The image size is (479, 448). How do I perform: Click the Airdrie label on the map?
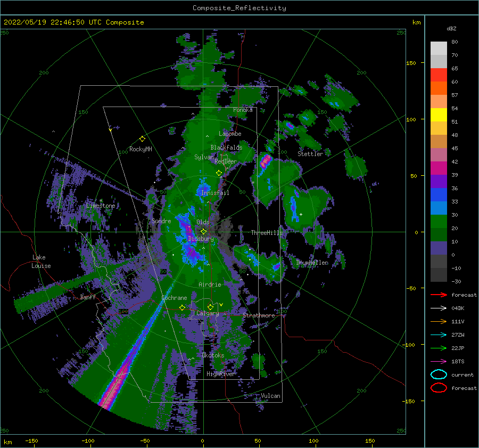(x=210, y=284)
